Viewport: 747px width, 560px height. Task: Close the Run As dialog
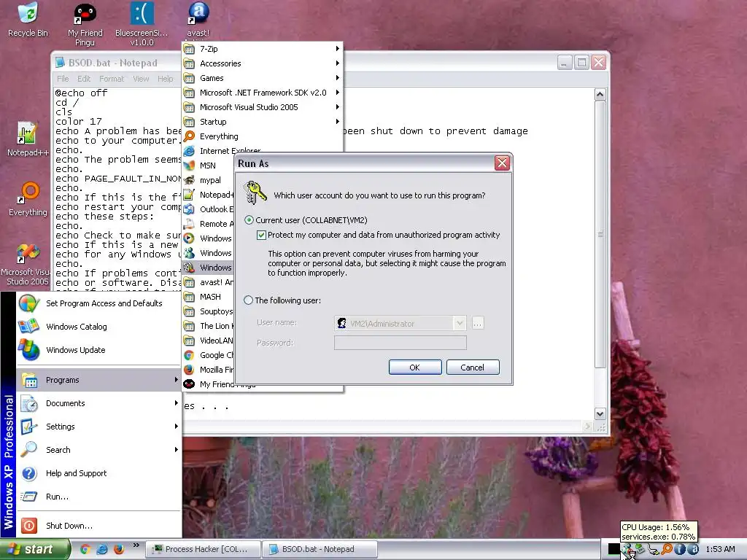pyautogui.click(x=502, y=163)
